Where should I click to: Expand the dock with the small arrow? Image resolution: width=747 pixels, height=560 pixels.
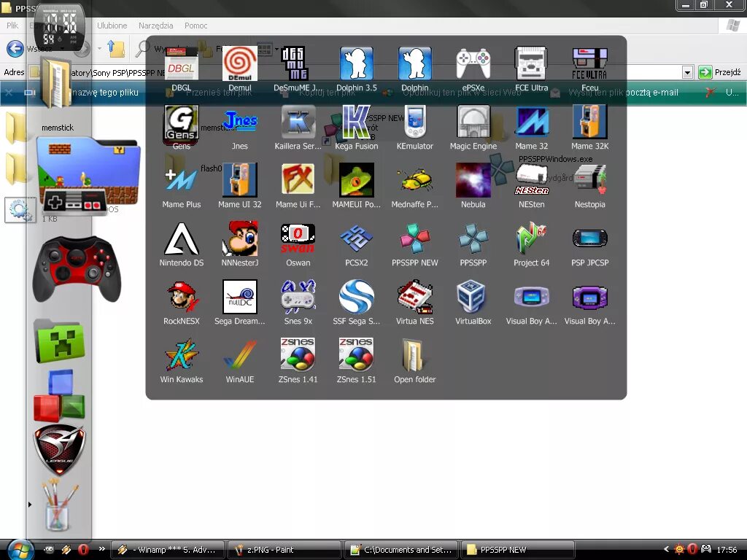point(29,505)
